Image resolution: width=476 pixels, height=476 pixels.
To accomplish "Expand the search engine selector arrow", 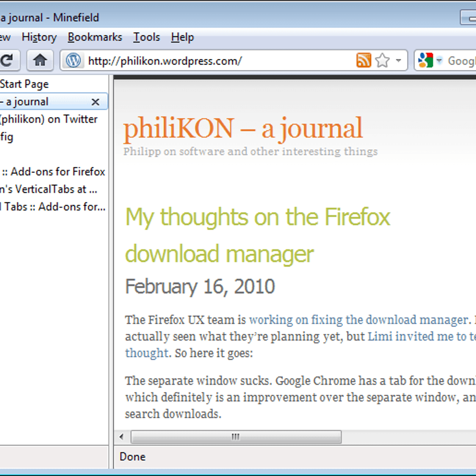I will click(x=439, y=60).
